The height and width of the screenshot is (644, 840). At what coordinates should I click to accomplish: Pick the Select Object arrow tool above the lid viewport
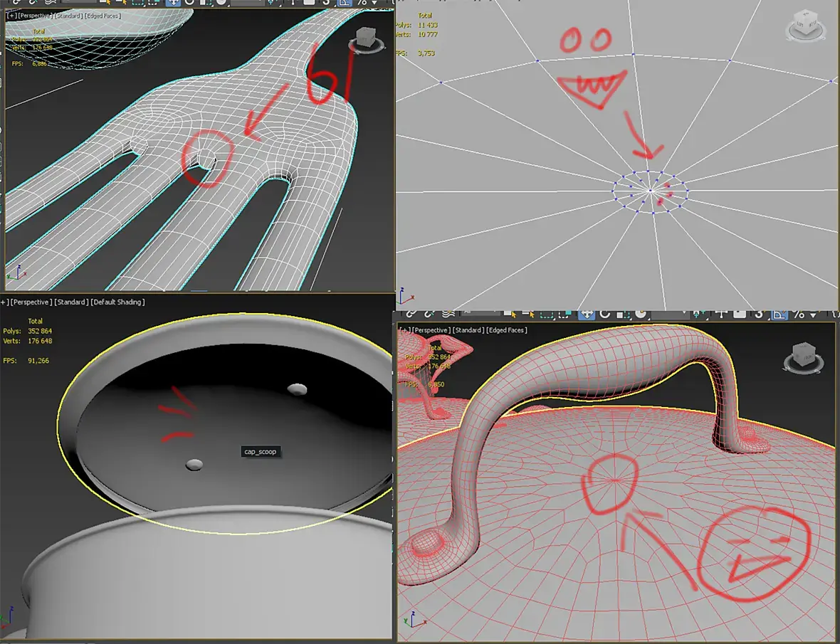coord(510,314)
